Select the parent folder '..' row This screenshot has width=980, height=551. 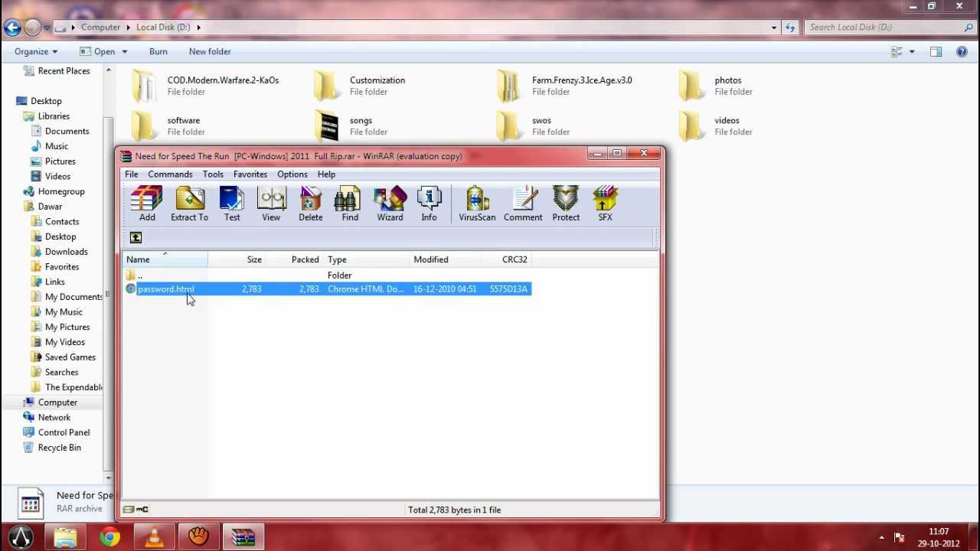coord(327,275)
